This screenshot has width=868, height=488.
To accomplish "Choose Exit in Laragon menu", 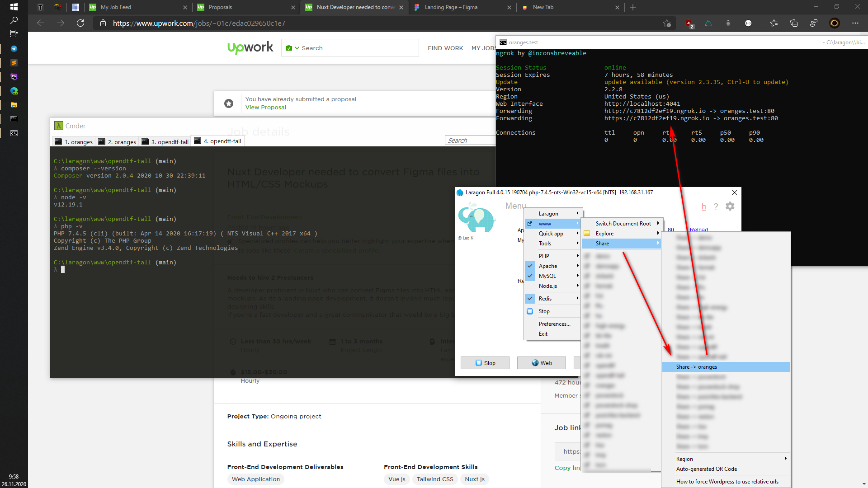I will point(552,334).
